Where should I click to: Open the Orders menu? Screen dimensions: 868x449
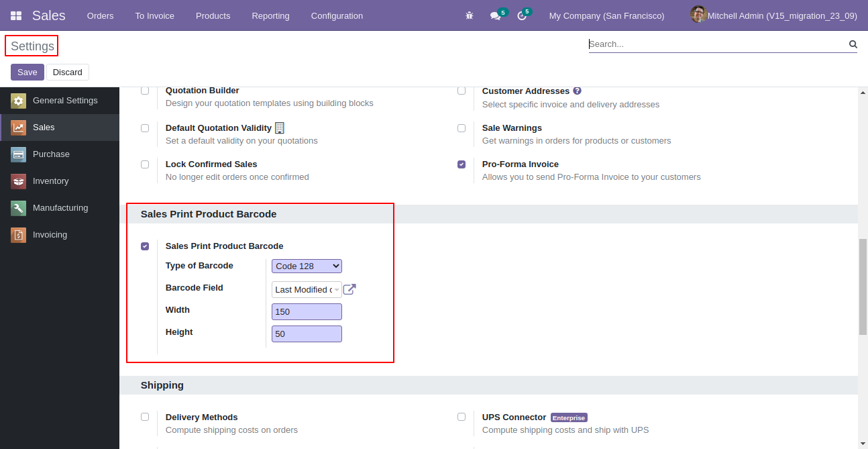[x=101, y=15]
